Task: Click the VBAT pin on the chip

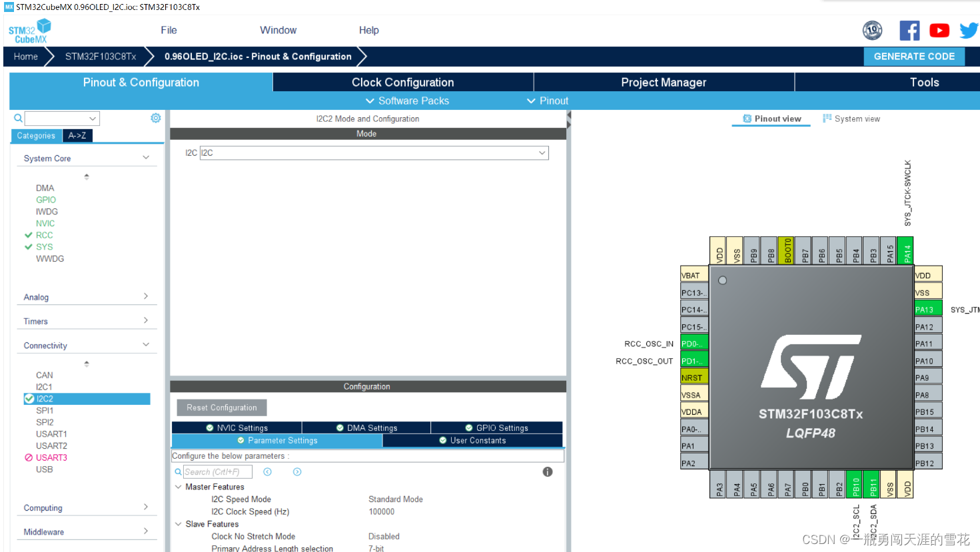Action: [x=694, y=275]
